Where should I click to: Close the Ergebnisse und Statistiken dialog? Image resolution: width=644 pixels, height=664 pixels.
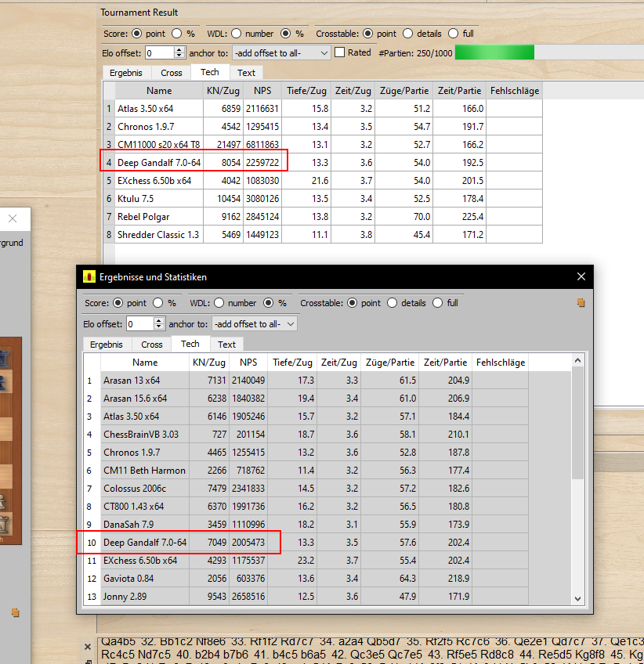point(581,277)
